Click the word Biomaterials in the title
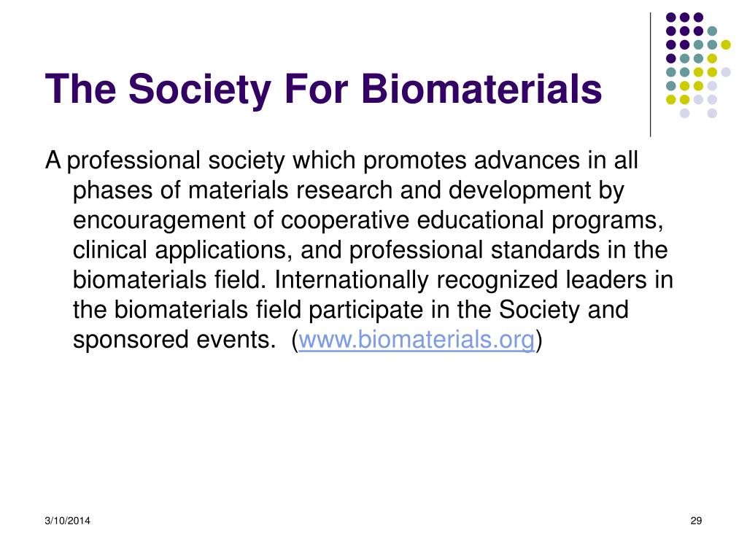This screenshot has width=747, height=560. point(481,89)
